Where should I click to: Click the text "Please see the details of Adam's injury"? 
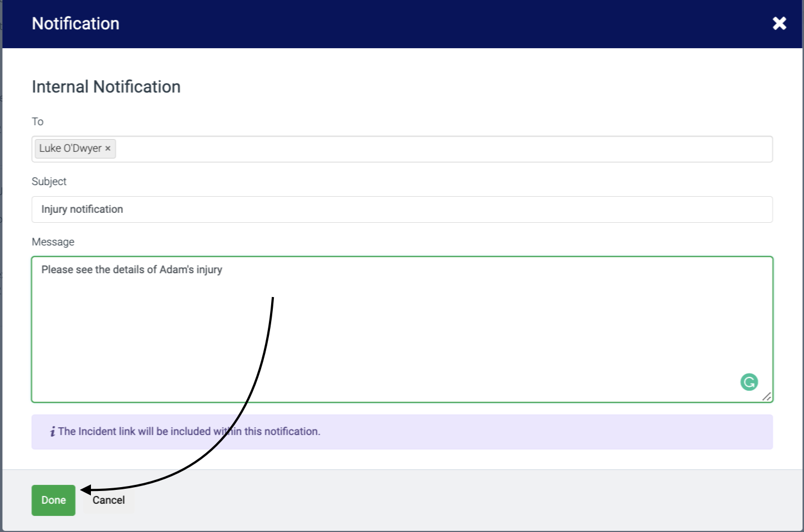click(132, 270)
